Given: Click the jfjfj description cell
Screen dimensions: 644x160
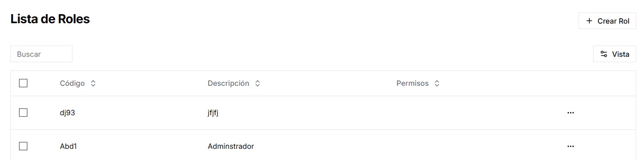Looking at the screenshot, I should [x=213, y=113].
